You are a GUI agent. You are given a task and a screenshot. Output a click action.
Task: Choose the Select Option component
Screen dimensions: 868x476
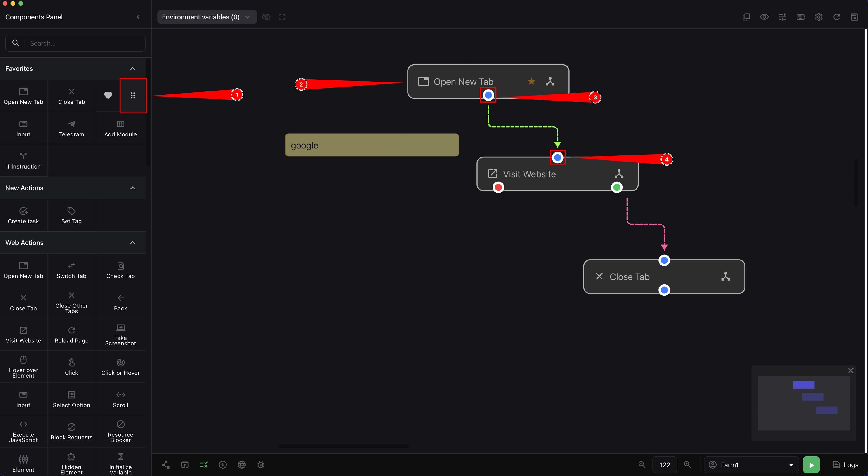71,399
